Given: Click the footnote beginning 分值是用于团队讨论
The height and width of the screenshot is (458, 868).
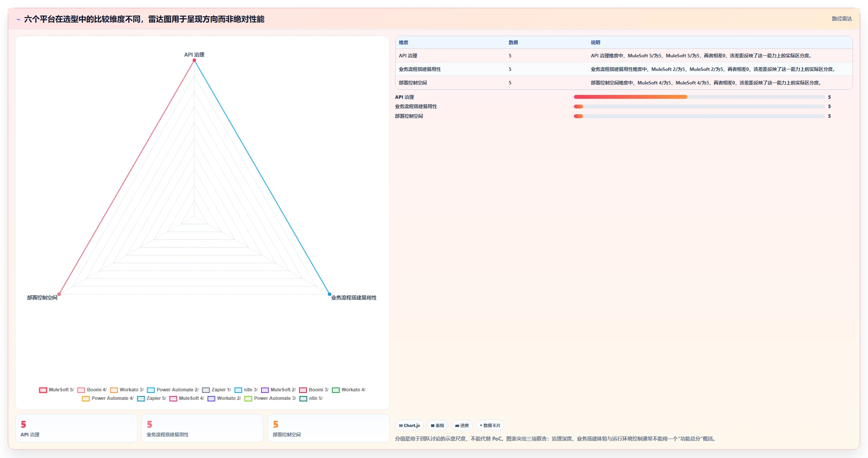Looking at the screenshot, I should point(556,439).
